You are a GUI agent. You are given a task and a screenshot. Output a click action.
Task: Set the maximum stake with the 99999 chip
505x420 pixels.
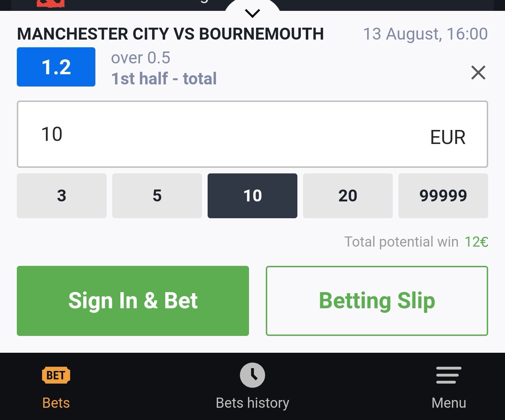[443, 196]
